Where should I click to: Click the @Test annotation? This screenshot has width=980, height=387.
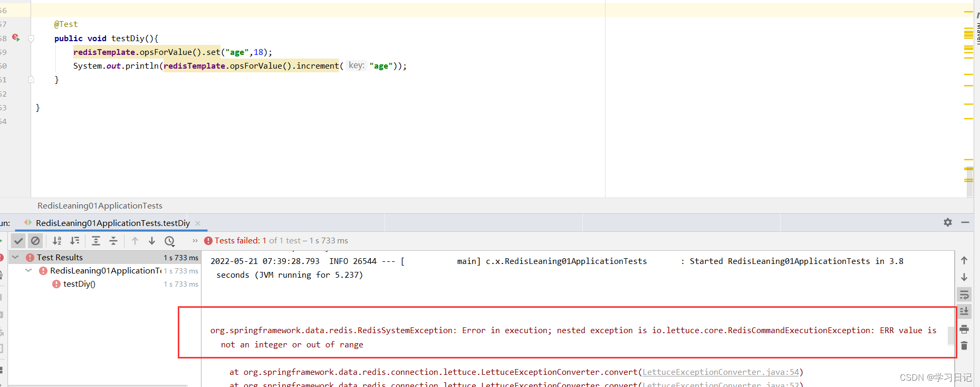click(66, 24)
